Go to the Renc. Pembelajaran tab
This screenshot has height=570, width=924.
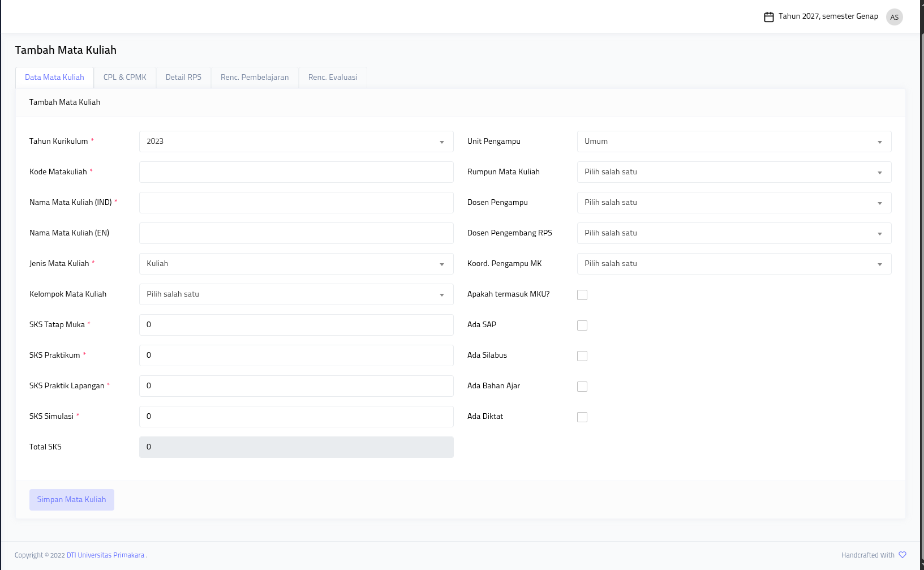pos(255,78)
